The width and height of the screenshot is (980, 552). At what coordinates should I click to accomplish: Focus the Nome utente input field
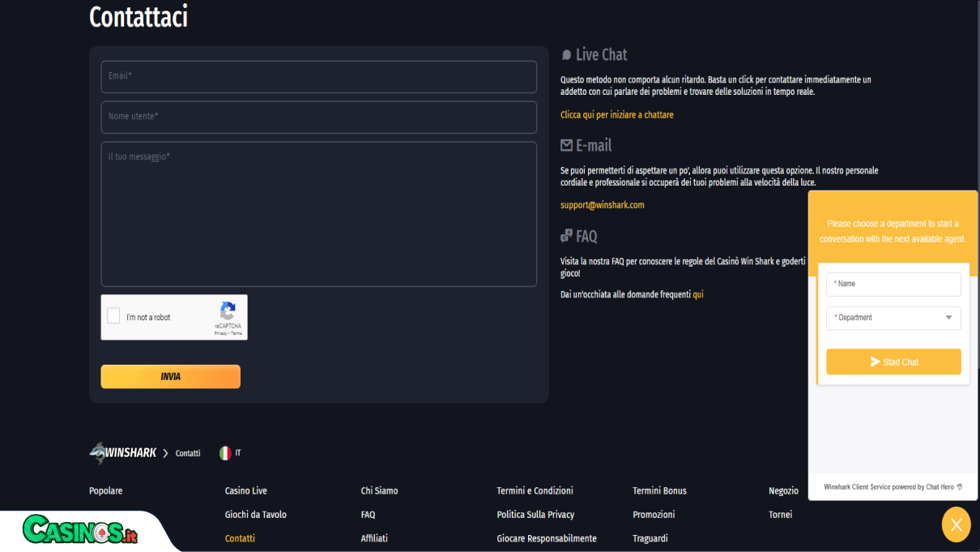click(318, 117)
